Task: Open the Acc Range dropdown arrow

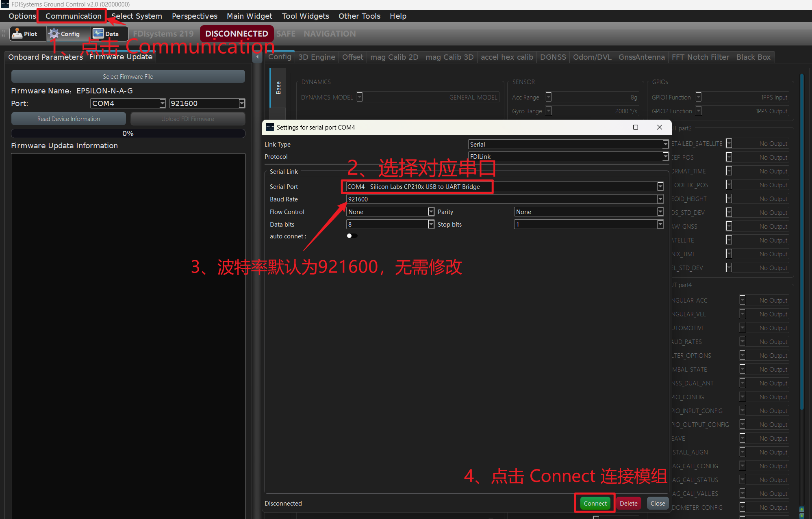Action: pos(549,97)
